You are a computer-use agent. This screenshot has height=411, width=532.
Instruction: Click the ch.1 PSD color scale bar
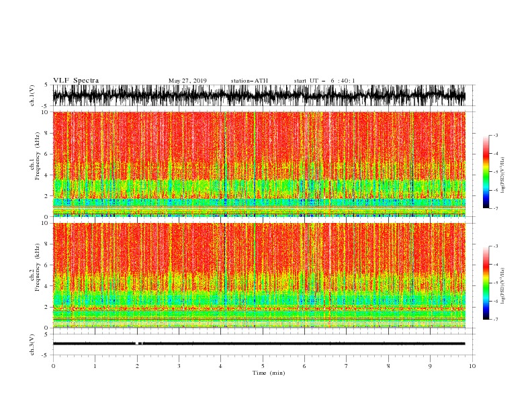tap(486, 172)
